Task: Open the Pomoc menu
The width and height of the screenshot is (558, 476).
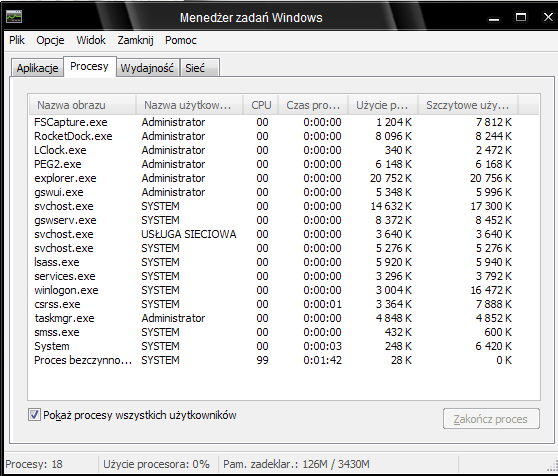Action: pyautogui.click(x=180, y=40)
